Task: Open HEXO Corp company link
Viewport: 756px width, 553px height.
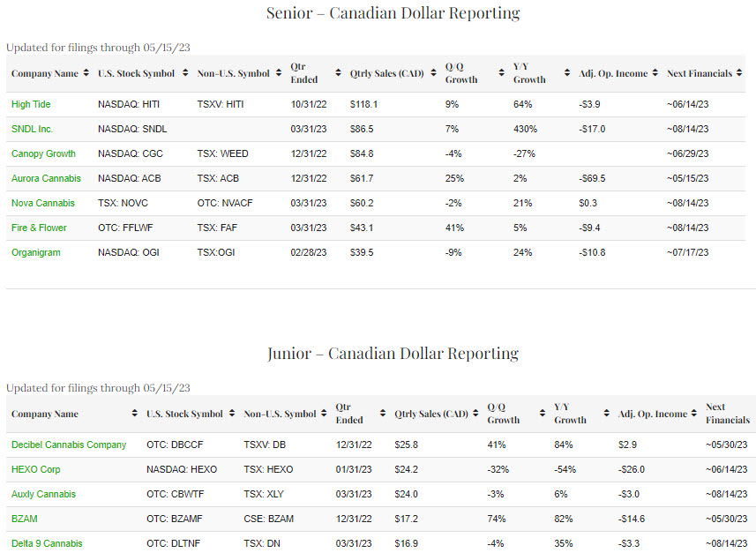Action: click(36, 469)
